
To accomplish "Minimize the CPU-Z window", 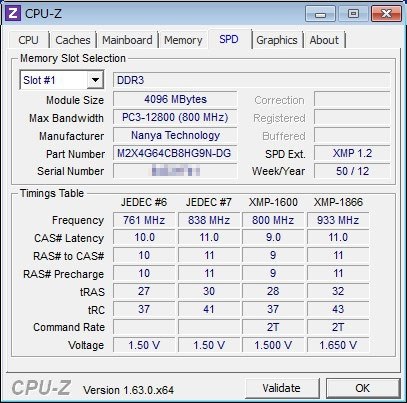I will (x=320, y=14).
